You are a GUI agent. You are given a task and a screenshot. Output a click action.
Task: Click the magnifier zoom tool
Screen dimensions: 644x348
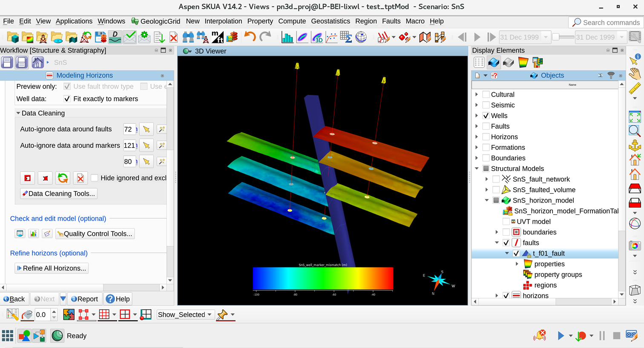[x=635, y=131]
